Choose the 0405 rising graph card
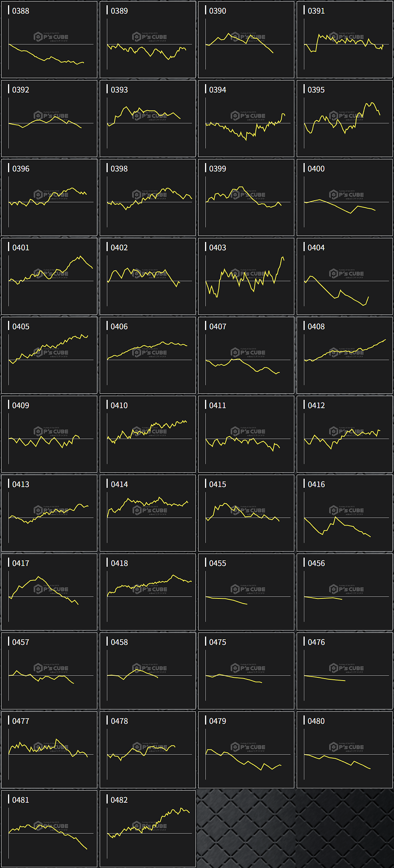 tap(49, 355)
